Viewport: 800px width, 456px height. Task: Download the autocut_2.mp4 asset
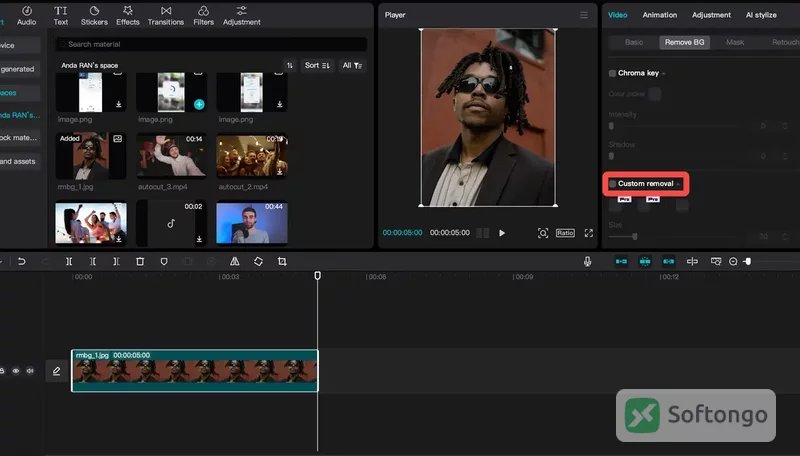pos(280,172)
